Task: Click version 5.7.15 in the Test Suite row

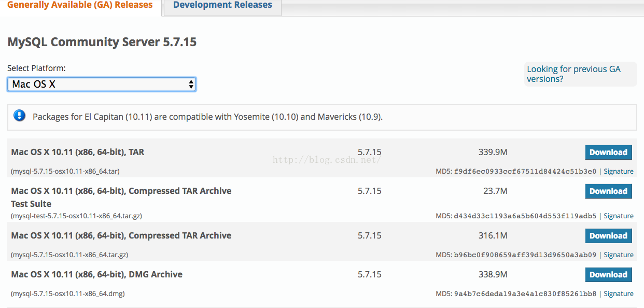Action: (x=370, y=191)
